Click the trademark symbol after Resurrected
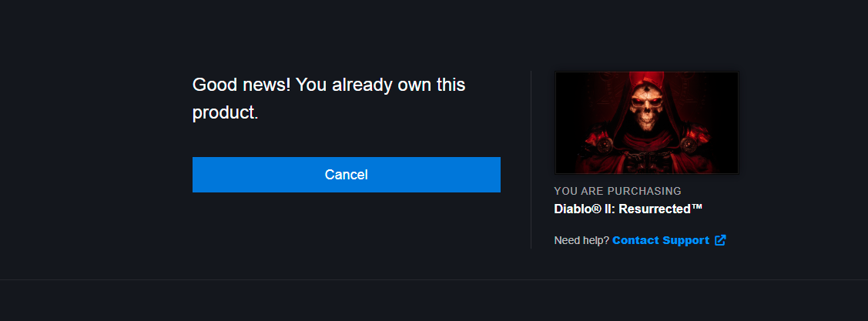Screen dimensions: 868x321 696,208
